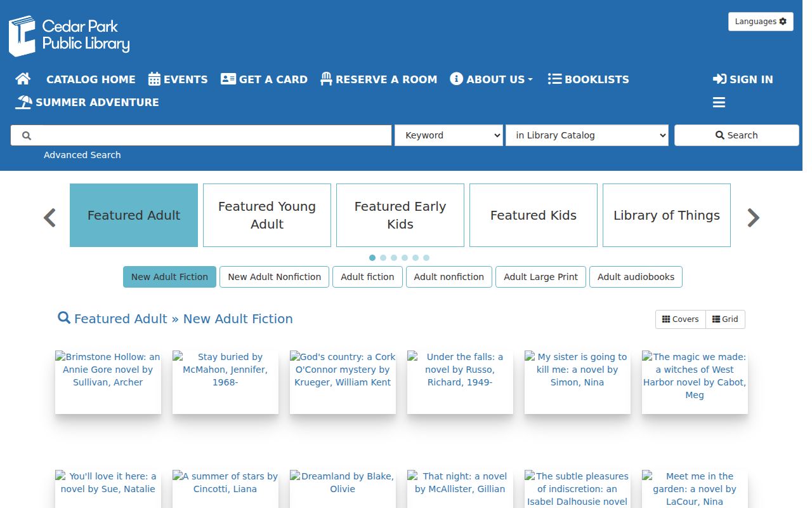Select Adult fiction subcategory

(x=367, y=277)
